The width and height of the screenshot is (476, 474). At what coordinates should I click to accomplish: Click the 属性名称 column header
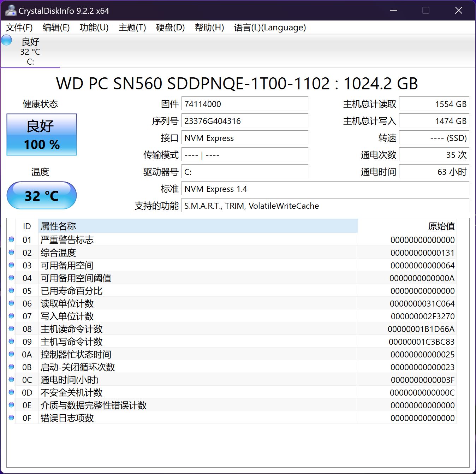coord(198,226)
